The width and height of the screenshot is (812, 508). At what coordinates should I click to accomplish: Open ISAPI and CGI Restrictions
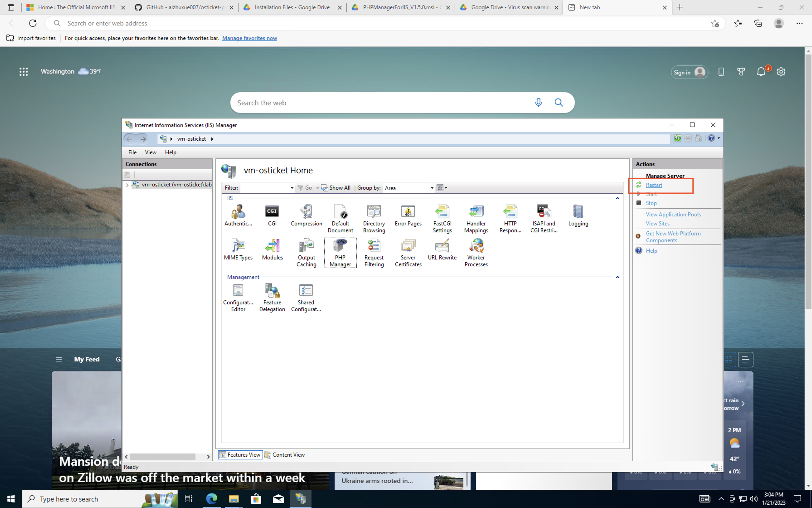pos(544,219)
